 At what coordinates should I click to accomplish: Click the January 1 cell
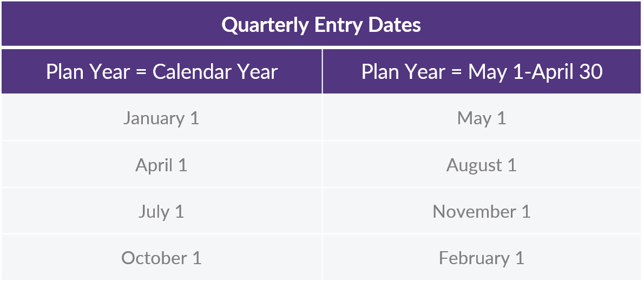(x=162, y=118)
